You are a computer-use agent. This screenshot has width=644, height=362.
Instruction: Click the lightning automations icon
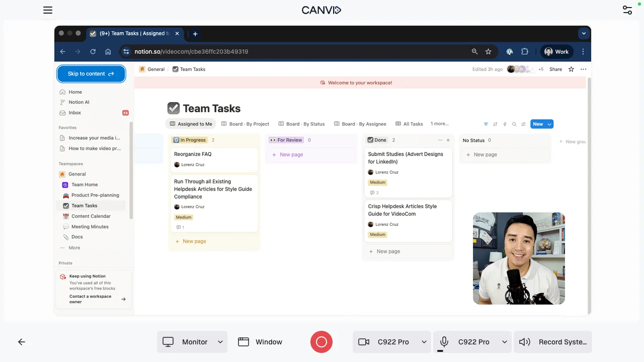click(x=505, y=124)
